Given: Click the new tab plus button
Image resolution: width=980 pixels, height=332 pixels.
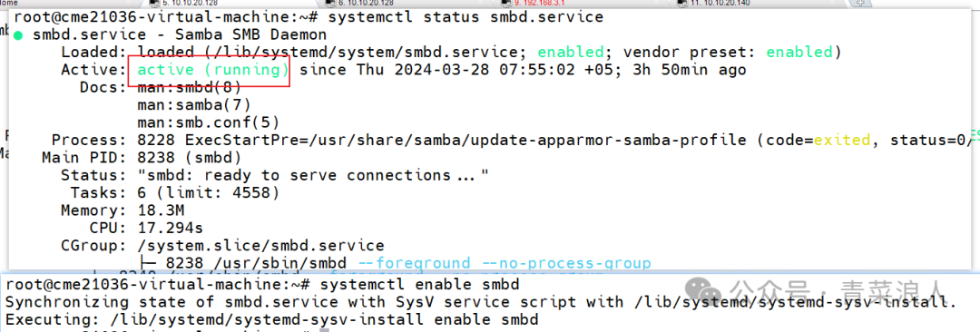Looking at the screenshot, I should pos(863,3).
